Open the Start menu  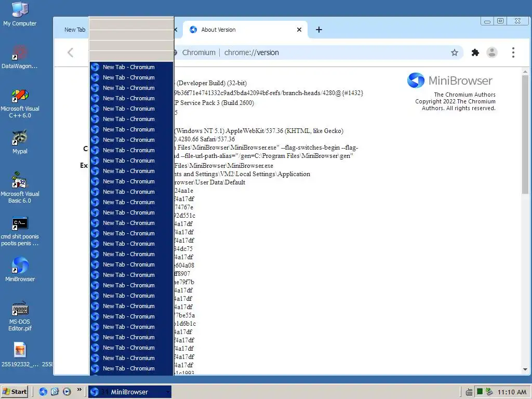15,392
